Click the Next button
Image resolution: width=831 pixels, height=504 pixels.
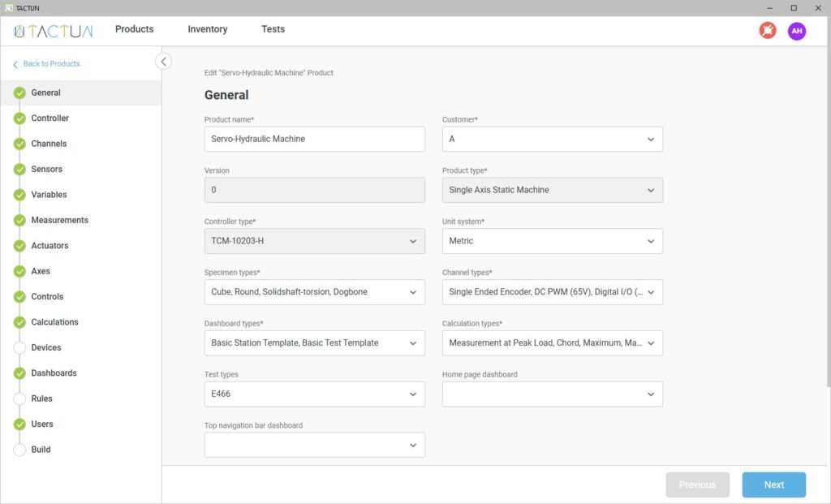pyautogui.click(x=773, y=485)
